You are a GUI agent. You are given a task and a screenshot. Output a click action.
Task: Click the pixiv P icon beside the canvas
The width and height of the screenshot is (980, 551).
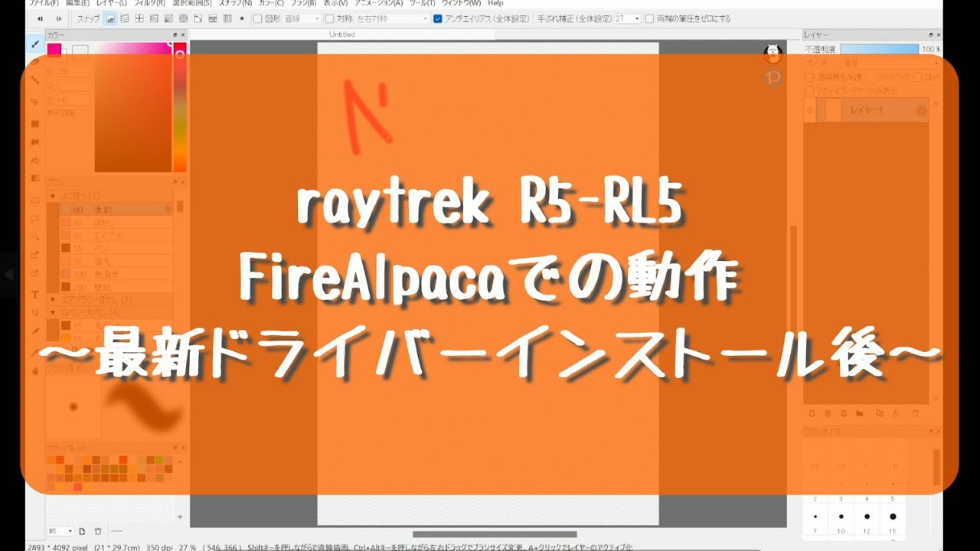tap(773, 77)
